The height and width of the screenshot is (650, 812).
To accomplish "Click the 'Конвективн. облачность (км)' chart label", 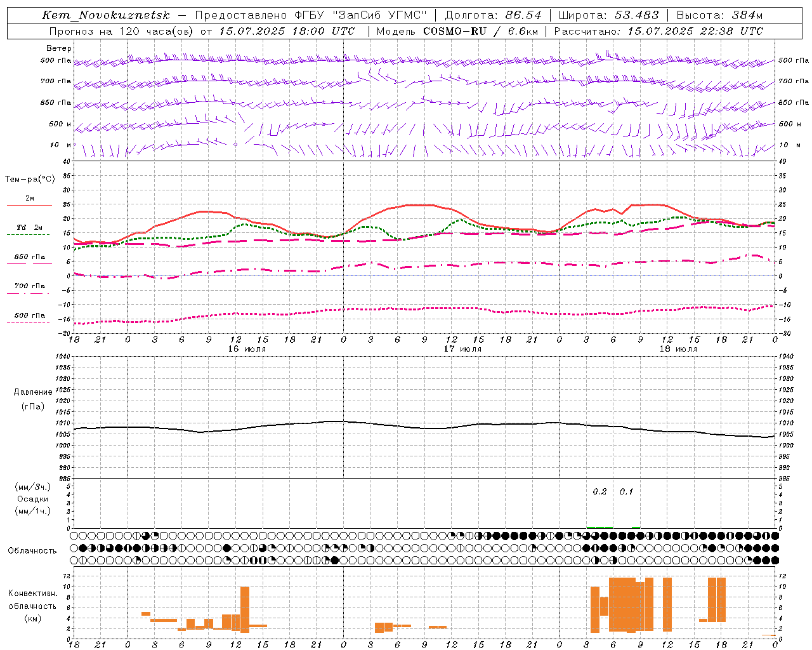I will click(32, 606).
